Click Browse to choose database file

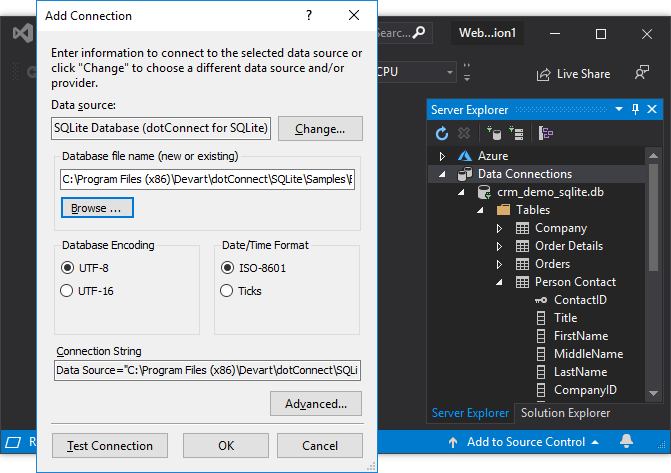(97, 208)
